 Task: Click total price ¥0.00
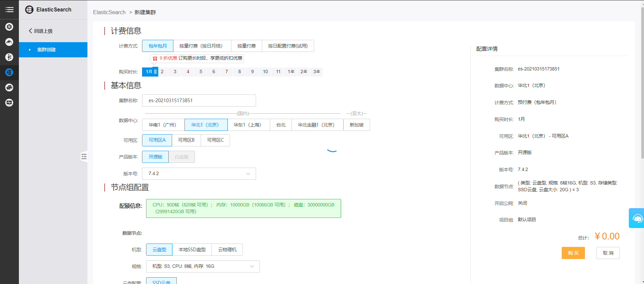pyautogui.click(x=607, y=236)
